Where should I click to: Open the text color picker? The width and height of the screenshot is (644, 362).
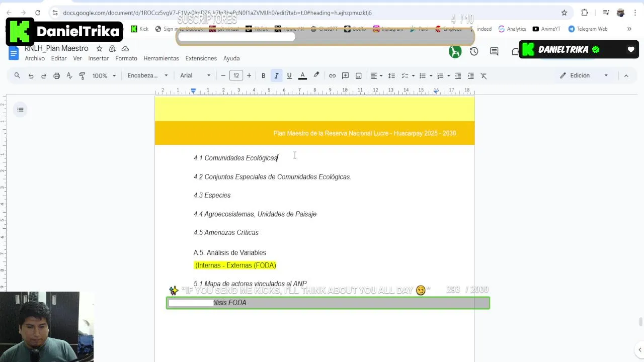click(x=302, y=75)
